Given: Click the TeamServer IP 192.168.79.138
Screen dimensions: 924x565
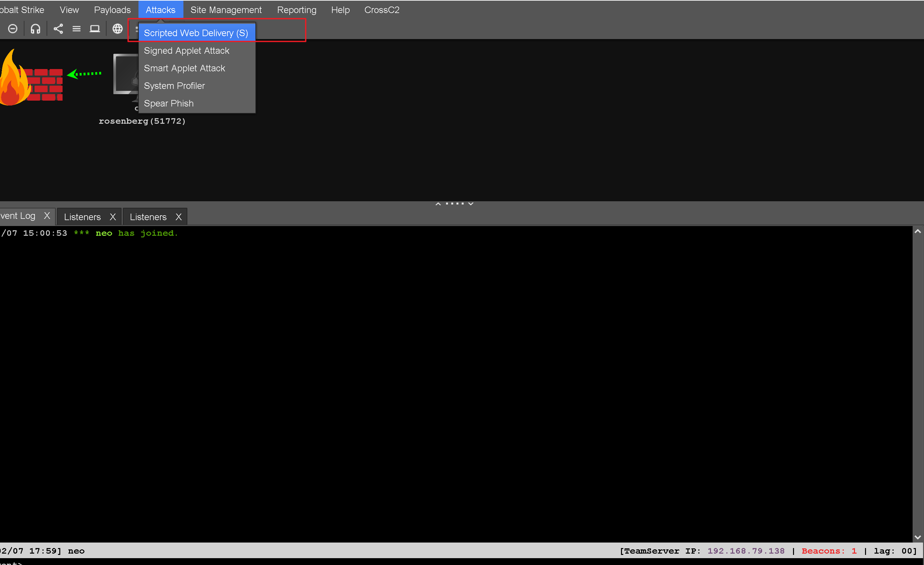Looking at the screenshot, I should coord(746,551).
